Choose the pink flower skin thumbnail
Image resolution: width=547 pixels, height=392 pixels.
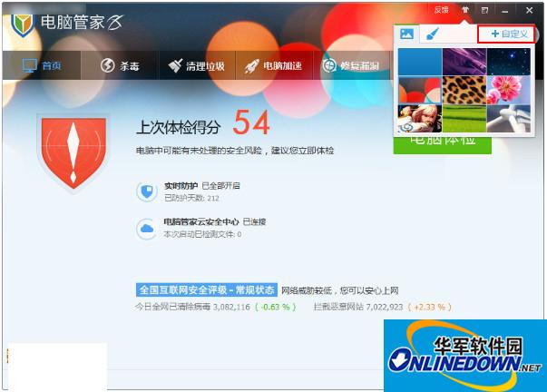pos(509,91)
